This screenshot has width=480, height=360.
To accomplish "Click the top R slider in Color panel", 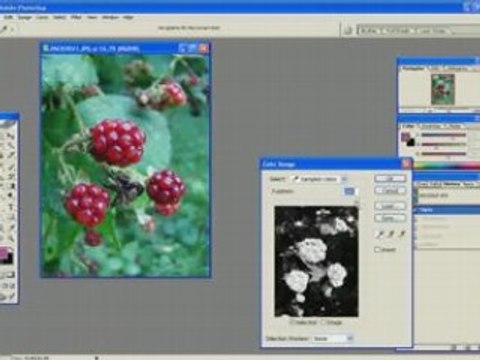I will click(443, 135).
